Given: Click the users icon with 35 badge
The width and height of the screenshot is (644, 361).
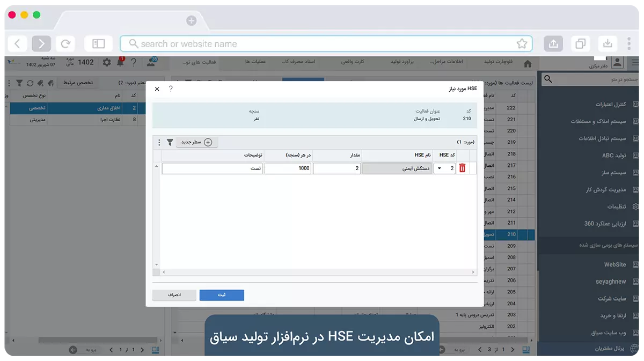Looking at the screenshot, I should pos(151,62).
